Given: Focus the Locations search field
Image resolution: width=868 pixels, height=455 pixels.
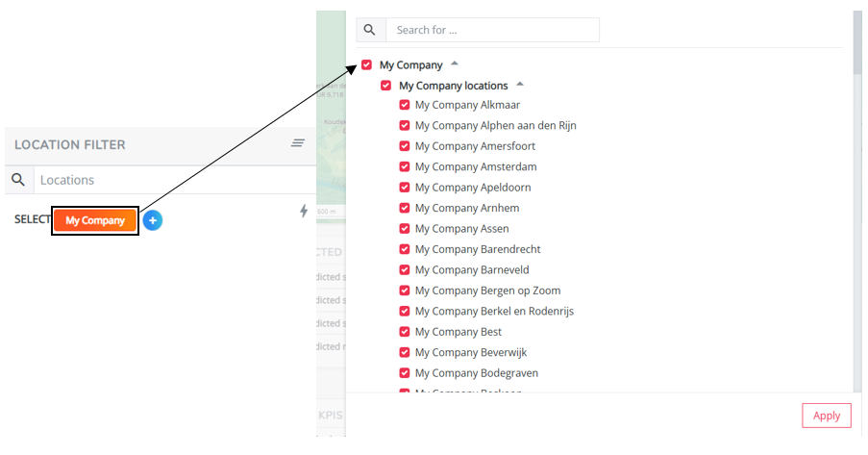Looking at the screenshot, I should click(173, 180).
